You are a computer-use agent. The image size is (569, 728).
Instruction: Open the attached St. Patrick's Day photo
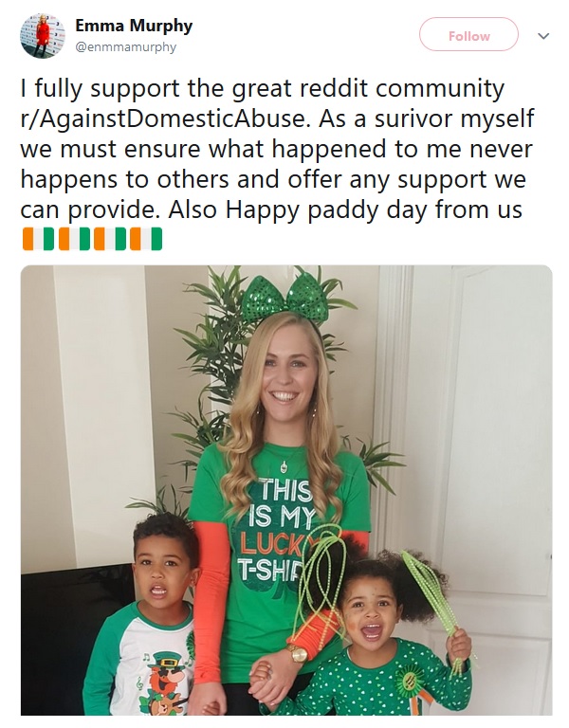pos(286,490)
